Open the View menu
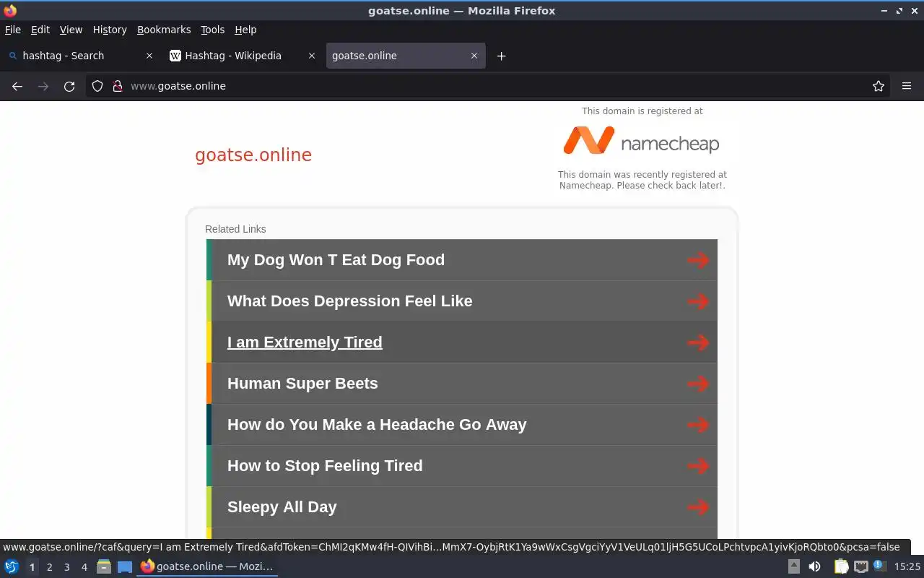924x578 pixels. (x=71, y=30)
